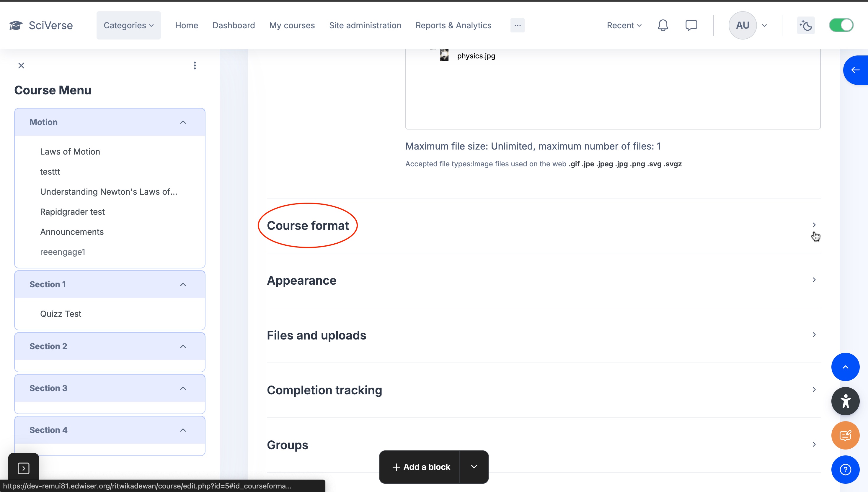Open the Categories dropdown

coord(128,25)
